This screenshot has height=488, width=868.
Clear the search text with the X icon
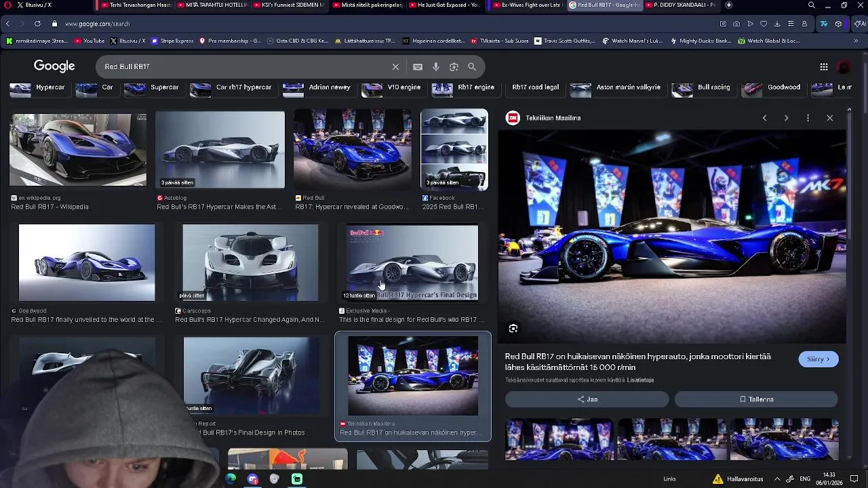(x=395, y=66)
